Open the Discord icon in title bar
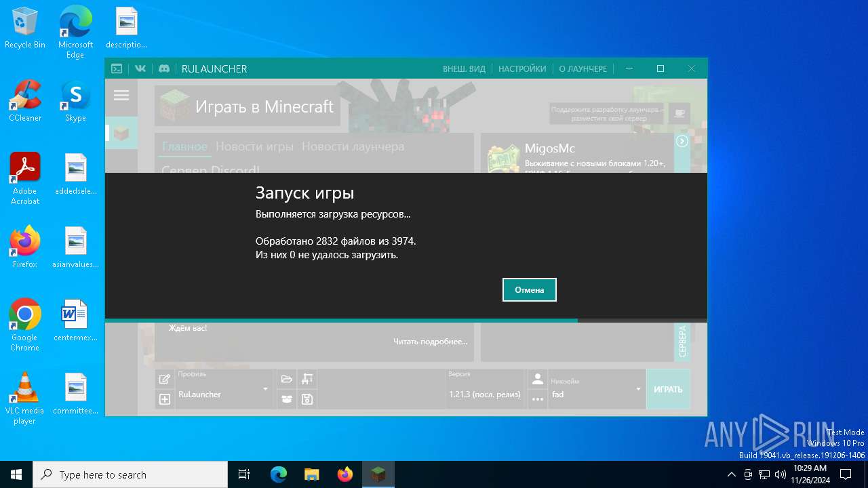The image size is (868, 488). tap(163, 68)
